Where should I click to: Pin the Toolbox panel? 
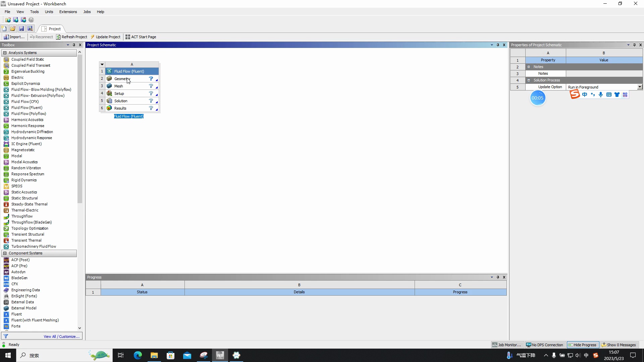(x=74, y=45)
